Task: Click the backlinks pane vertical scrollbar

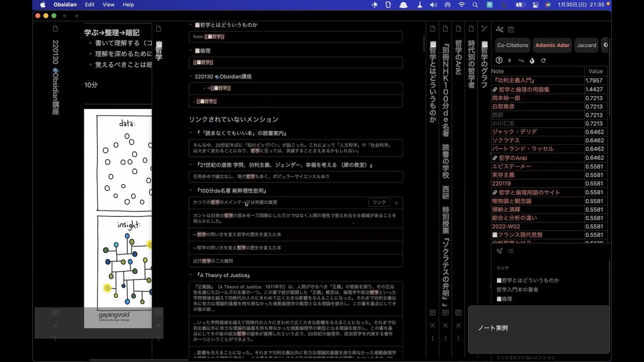Action: (x=424, y=44)
